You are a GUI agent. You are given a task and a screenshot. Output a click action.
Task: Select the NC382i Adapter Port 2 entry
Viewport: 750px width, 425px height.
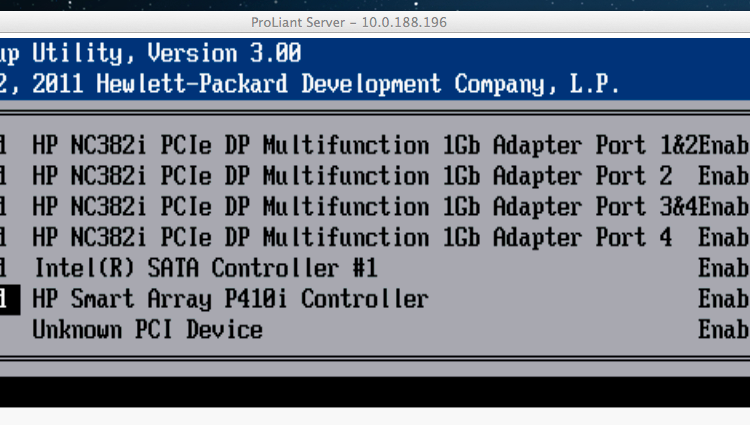pyautogui.click(x=352, y=176)
